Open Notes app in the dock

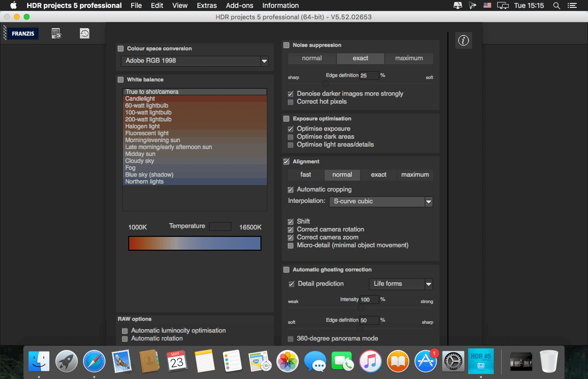(x=204, y=361)
